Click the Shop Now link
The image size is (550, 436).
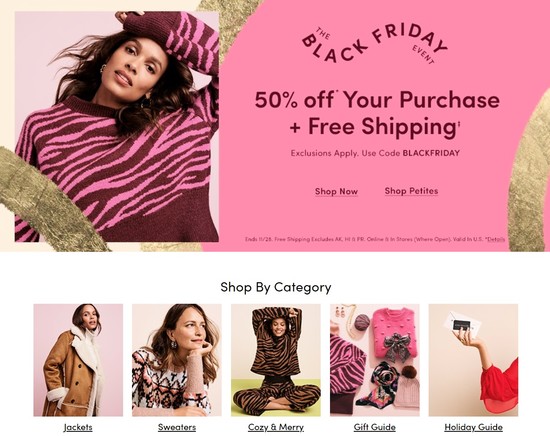coord(336,192)
